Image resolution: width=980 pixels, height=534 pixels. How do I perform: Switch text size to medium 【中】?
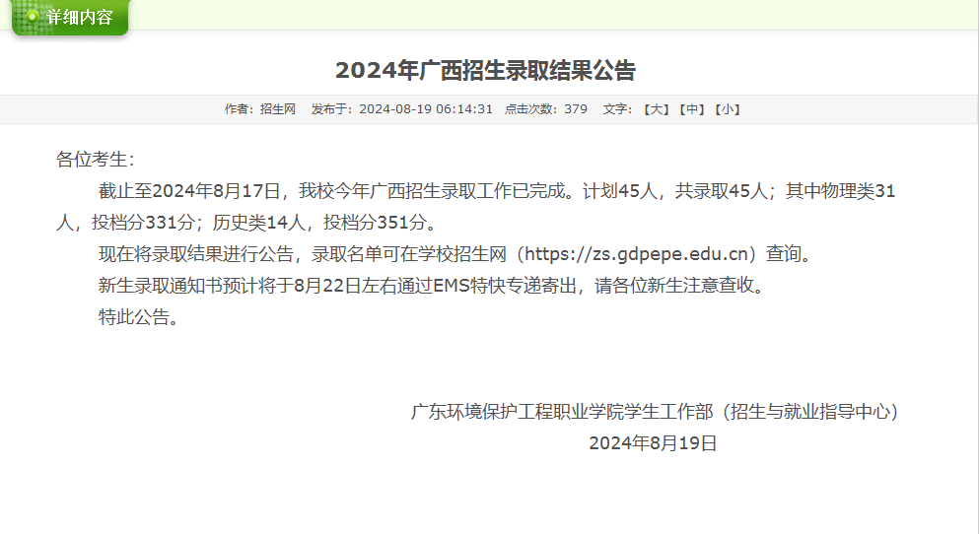click(692, 109)
